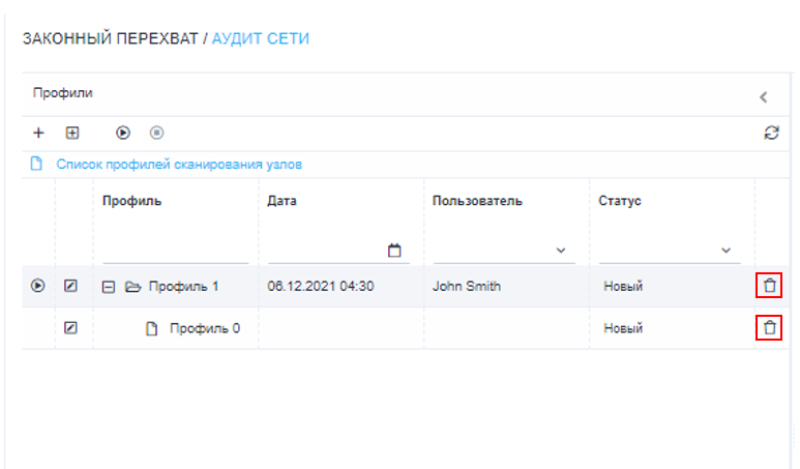Stop scanning with toolbar stop icon
Screen dimensions: 800x469
pos(156,132)
